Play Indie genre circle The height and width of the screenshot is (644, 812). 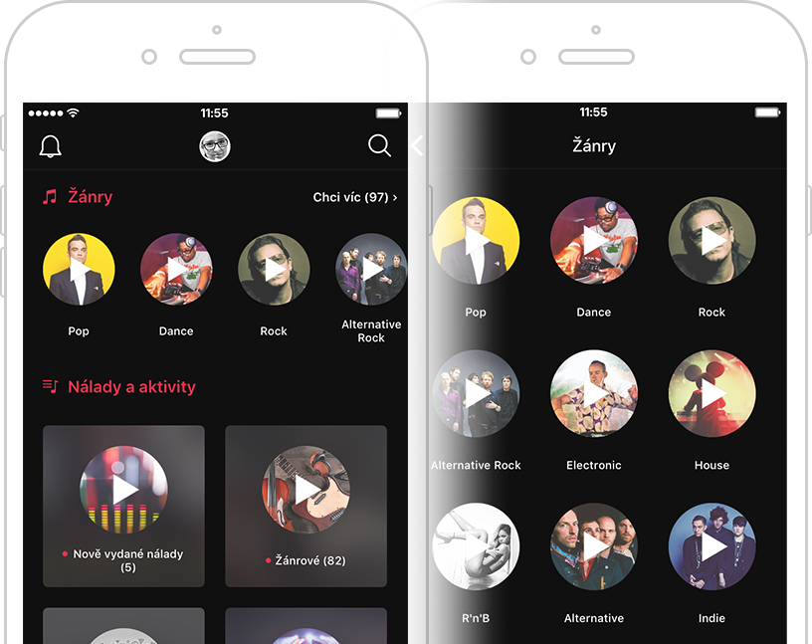click(x=712, y=546)
